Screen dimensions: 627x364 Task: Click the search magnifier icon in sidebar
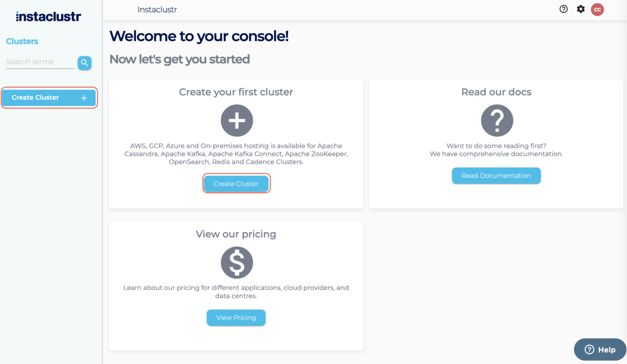click(84, 63)
